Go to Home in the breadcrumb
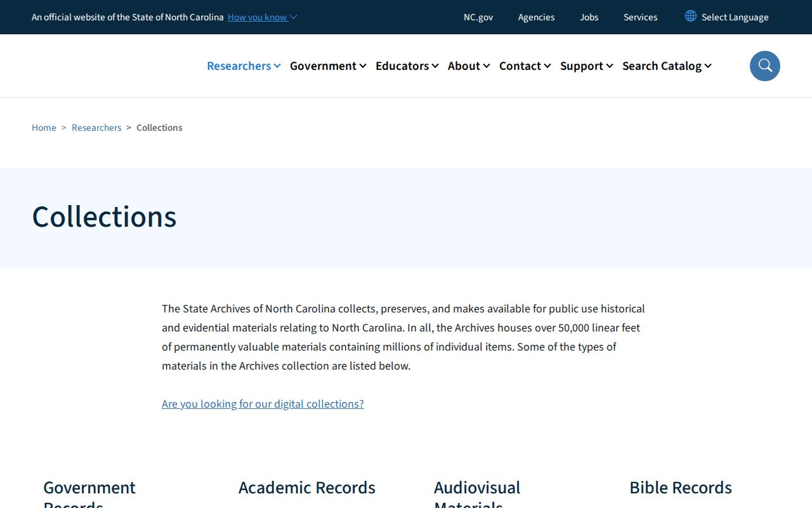The width and height of the screenshot is (812, 508). [x=44, y=128]
